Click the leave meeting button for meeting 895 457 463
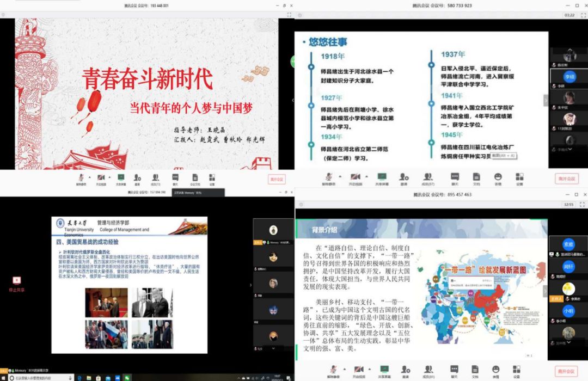This screenshot has width=588, height=381. click(566, 371)
